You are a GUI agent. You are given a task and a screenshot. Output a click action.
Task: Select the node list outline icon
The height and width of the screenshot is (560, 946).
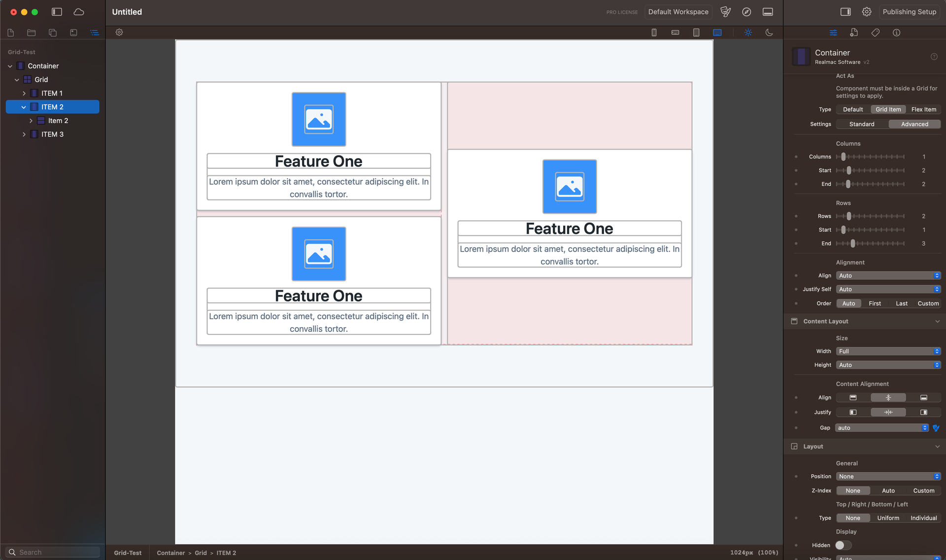95,33
